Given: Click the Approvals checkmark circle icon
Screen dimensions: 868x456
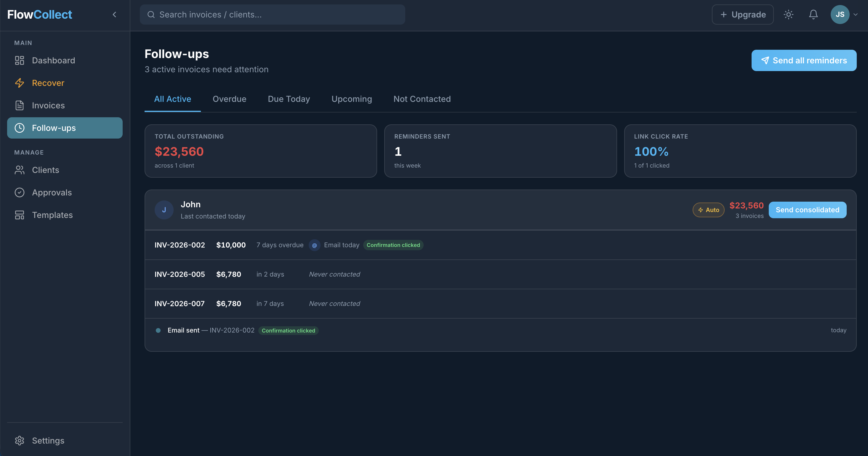Looking at the screenshot, I should click(x=20, y=193).
